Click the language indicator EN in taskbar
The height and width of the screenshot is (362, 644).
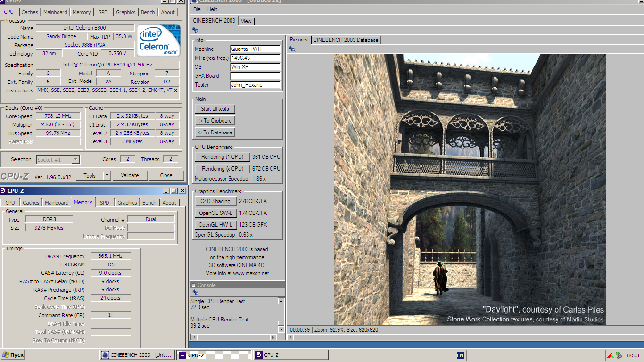click(461, 355)
